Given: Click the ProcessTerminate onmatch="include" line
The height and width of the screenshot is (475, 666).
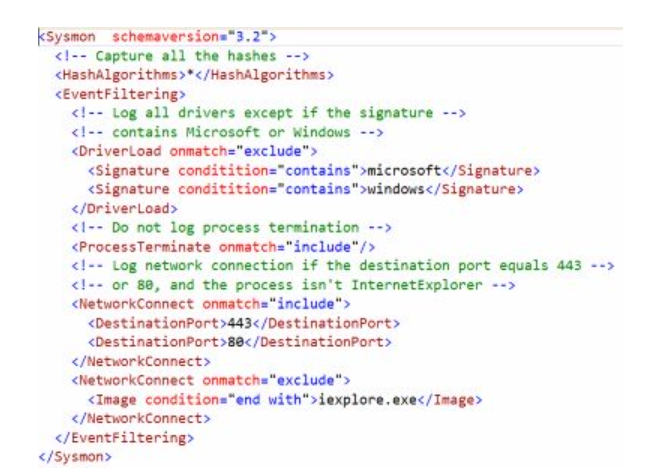Looking at the screenshot, I should [223, 247].
